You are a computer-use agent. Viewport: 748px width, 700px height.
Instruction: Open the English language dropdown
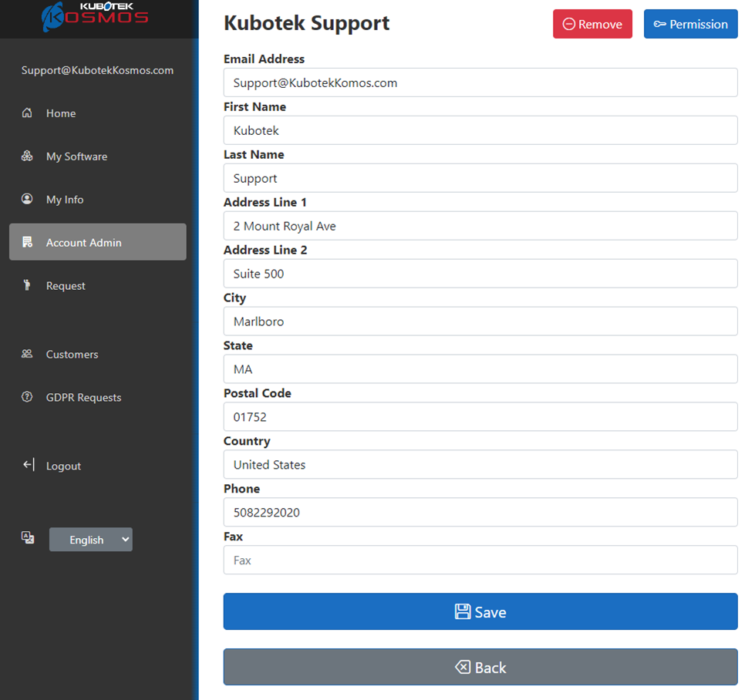(91, 540)
